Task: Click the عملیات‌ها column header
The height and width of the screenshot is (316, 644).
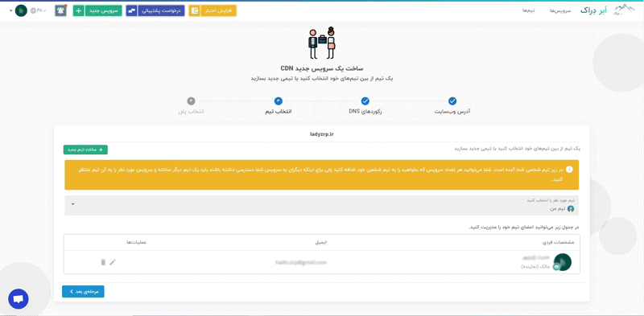Action: coord(136,243)
